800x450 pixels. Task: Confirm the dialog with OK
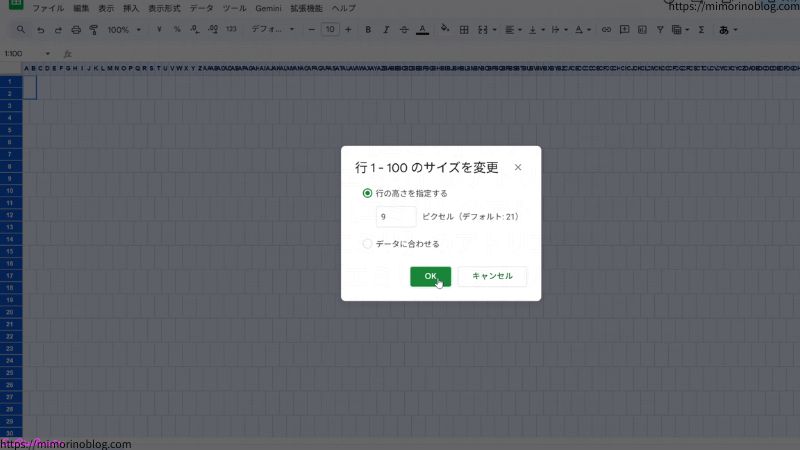pyautogui.click(x=431, y=276)
